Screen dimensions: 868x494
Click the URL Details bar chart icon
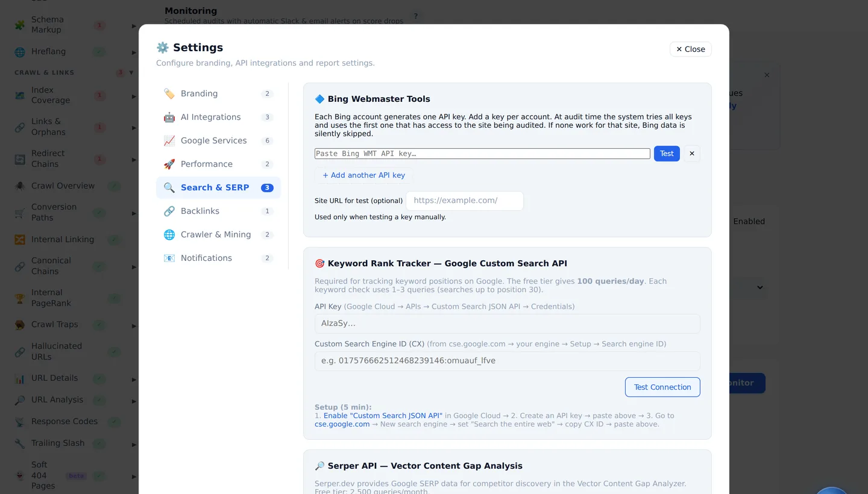(20, 378)
